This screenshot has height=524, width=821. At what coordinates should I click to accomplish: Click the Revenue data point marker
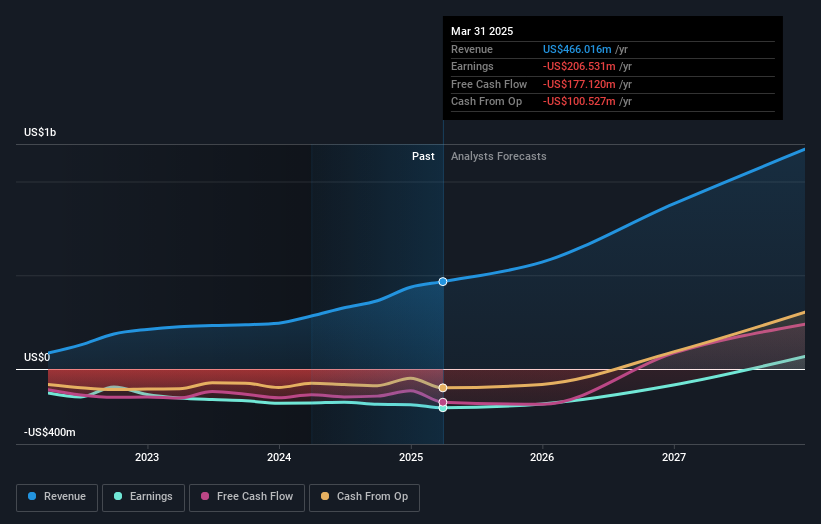pos(443,282)
